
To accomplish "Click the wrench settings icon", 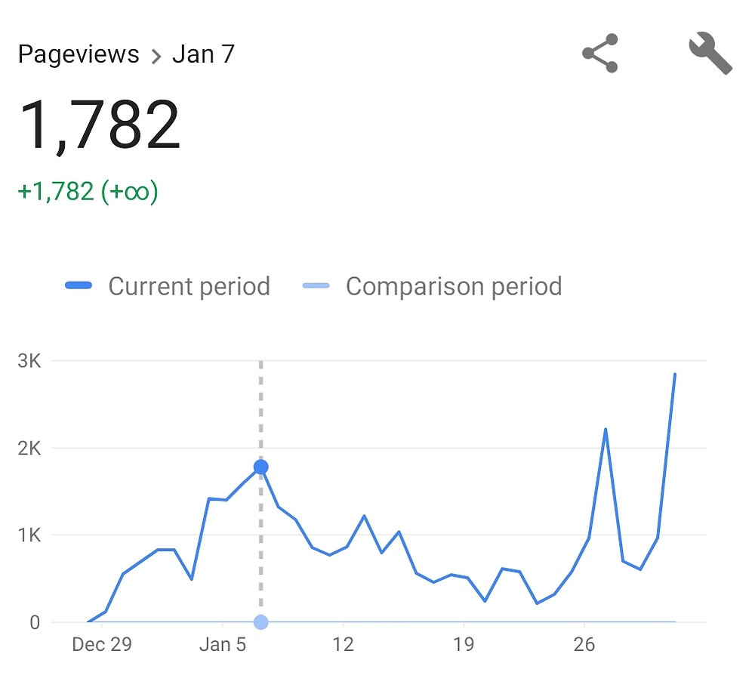I will (x=710, y=54).
